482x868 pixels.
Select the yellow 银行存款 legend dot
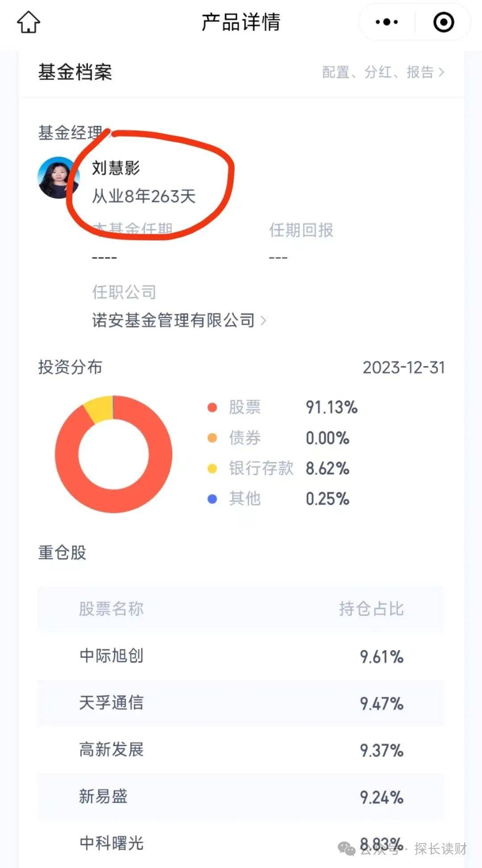click(x=211, y=469)
